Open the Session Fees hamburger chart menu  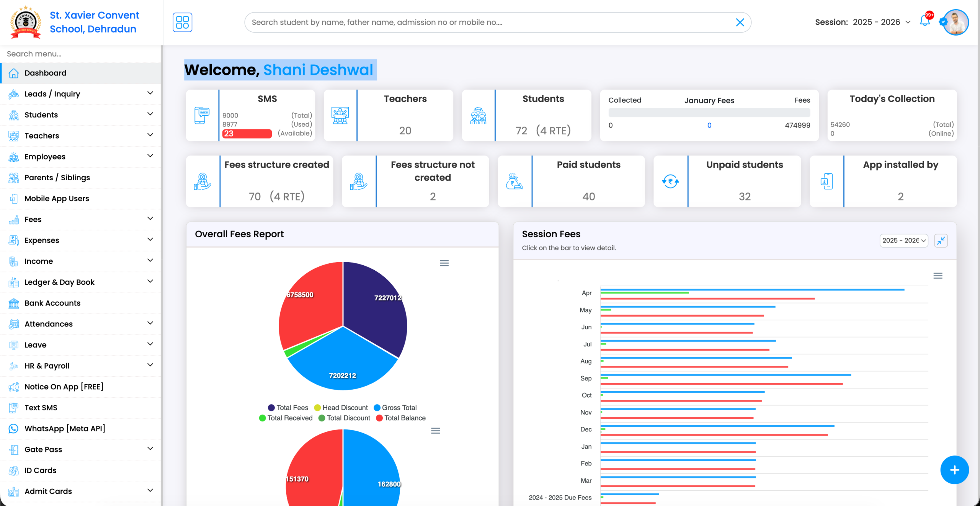pyautogui.click(x=938, y=275)
